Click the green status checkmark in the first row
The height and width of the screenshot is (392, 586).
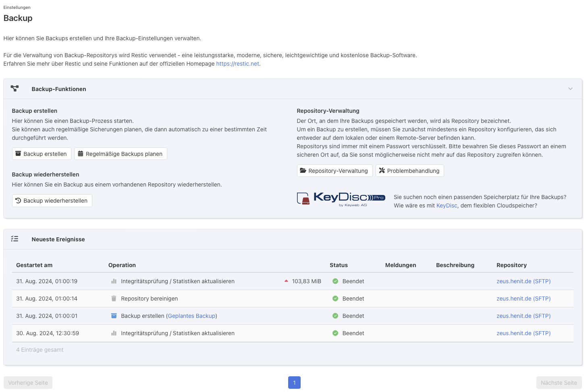click(x=335, y=281)
